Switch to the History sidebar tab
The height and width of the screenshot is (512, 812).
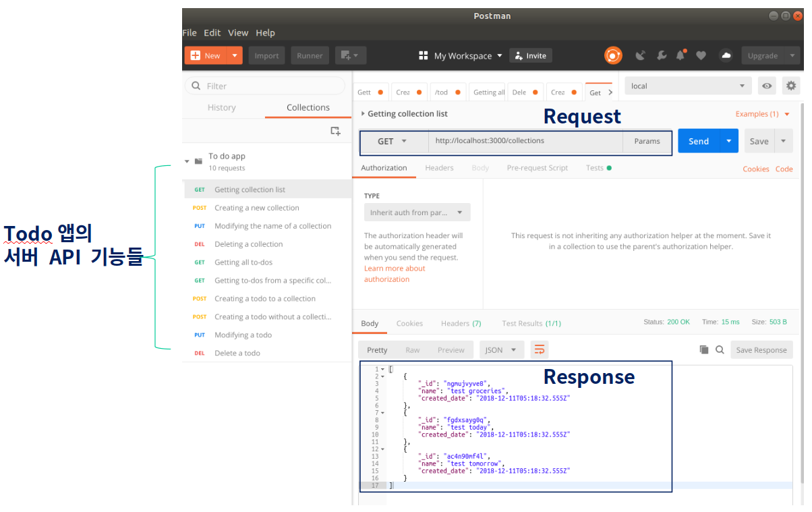coord(222,107)
